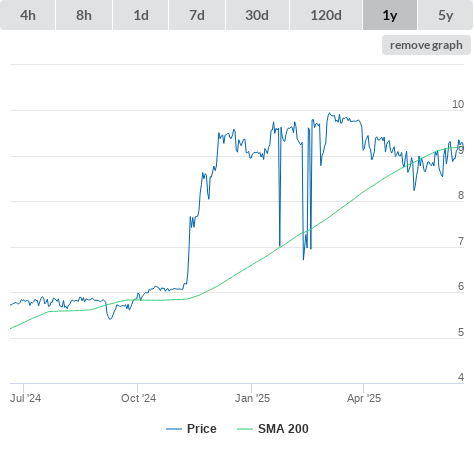Select the 4h time range tab
Image resolution: width=474 pixels, height=455 pixels.
tap(28, 15)
